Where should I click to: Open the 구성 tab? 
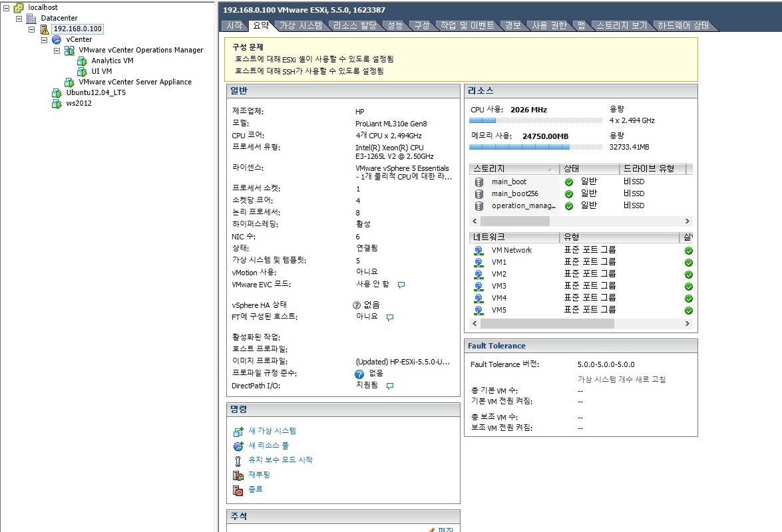click(x=422, y=25)
